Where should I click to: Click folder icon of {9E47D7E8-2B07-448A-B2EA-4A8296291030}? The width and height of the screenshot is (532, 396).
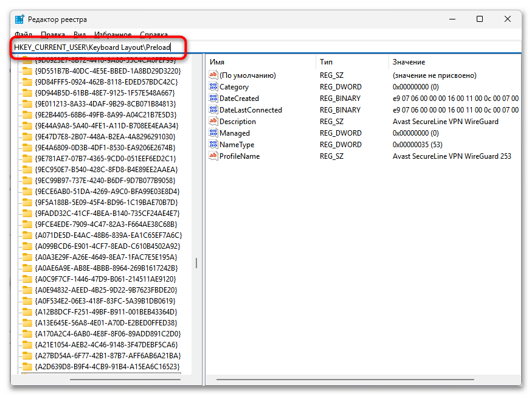coord(27,136)
